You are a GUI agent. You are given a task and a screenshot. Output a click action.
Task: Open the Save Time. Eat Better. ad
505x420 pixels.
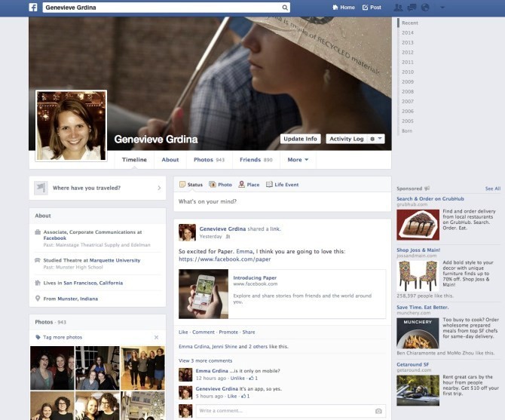423,307
